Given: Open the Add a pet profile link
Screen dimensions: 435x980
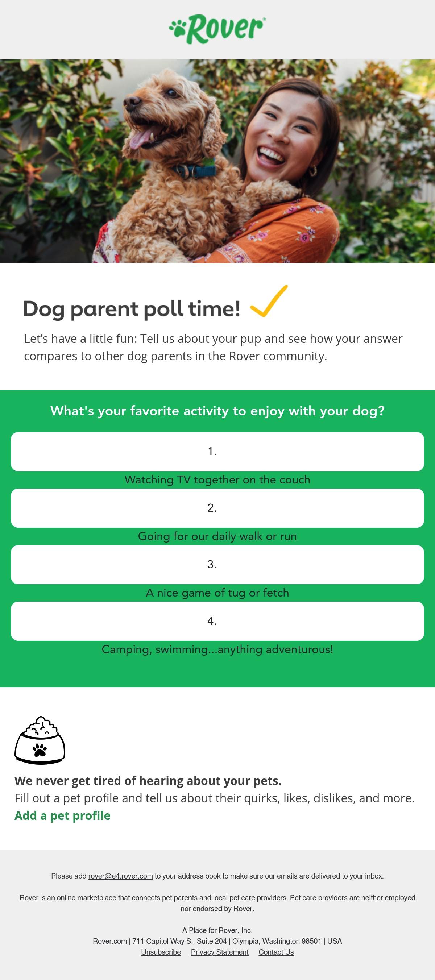Looking at the screenshot, I should click(62, 815).
